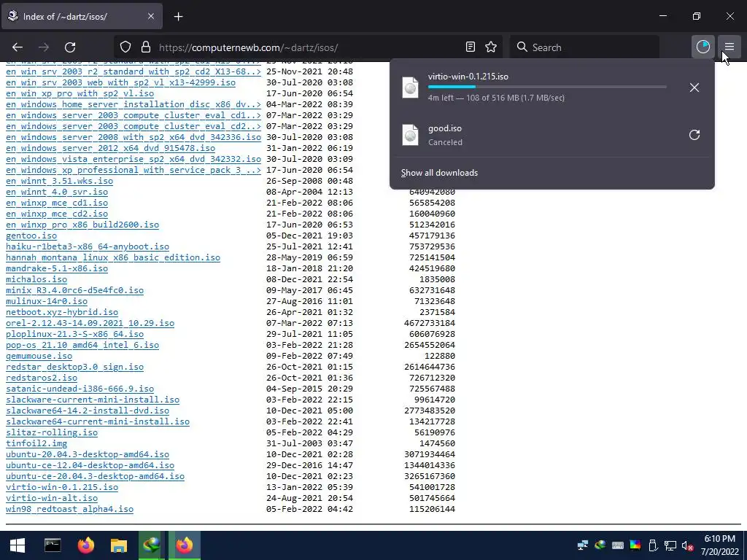Open a new browser tab
This screenshot has height=560, width=747.
point(178,17)
